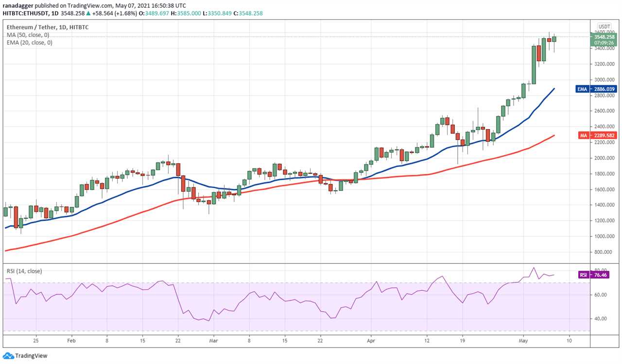This screenshot has width=622, height=364.
Task: Select the EMA (20, close, 0) legend
Action: 29,43
